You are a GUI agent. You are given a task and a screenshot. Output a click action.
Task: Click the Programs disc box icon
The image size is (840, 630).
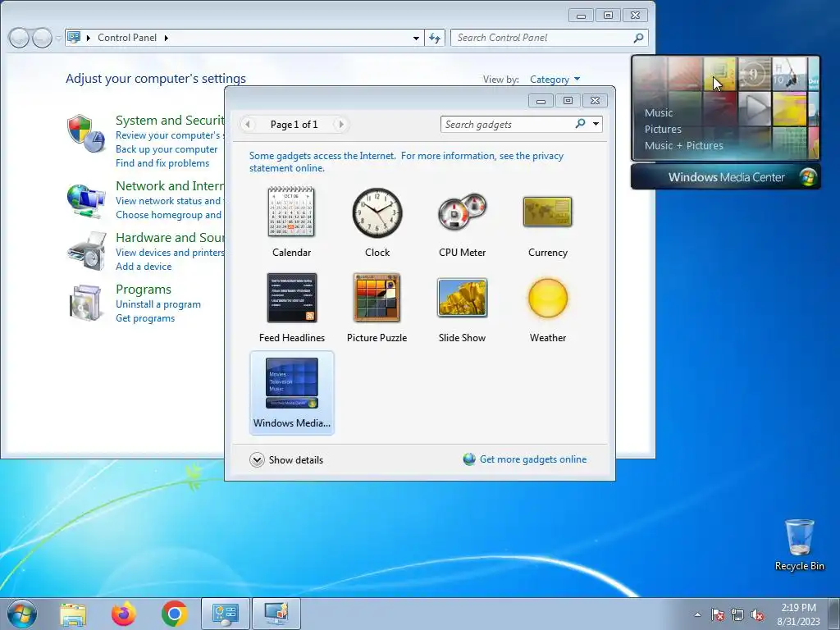click(x=86, y=303)
